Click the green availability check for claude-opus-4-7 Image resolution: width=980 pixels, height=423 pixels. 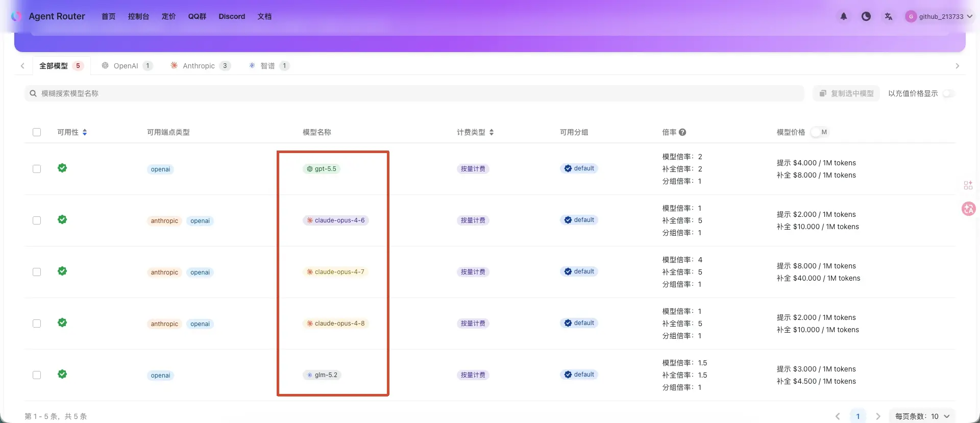click(62, 271)
